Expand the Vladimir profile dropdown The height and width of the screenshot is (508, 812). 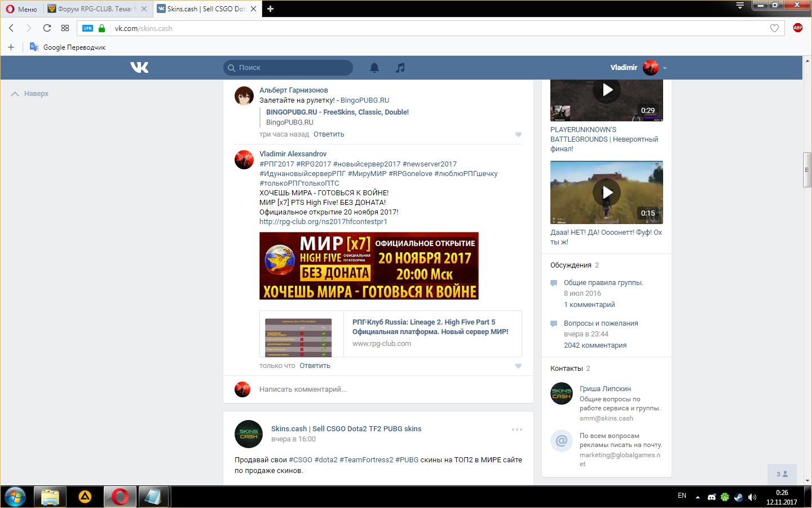[638, 68]
